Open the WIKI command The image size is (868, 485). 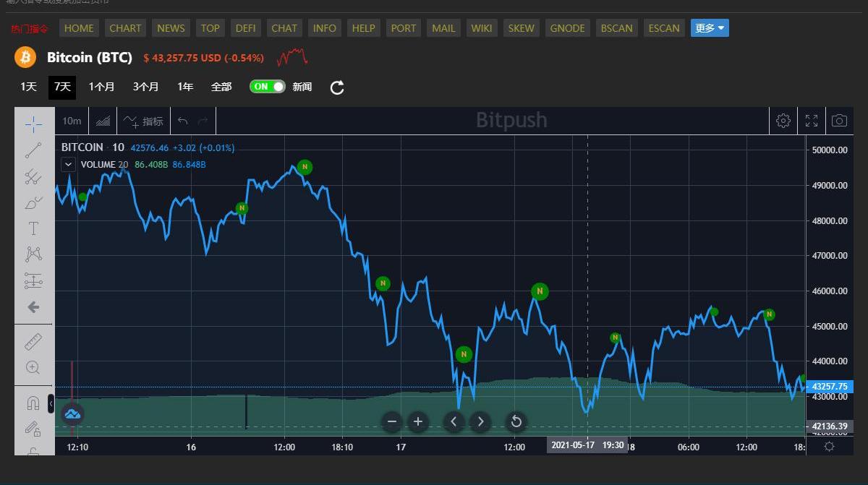(x=481, y=28)
